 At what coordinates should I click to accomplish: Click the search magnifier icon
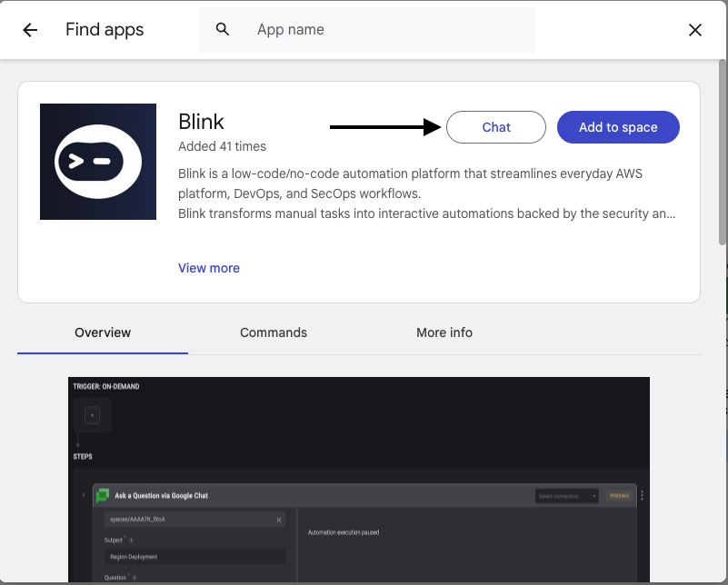pyautogui.click(x=223, y=29)
